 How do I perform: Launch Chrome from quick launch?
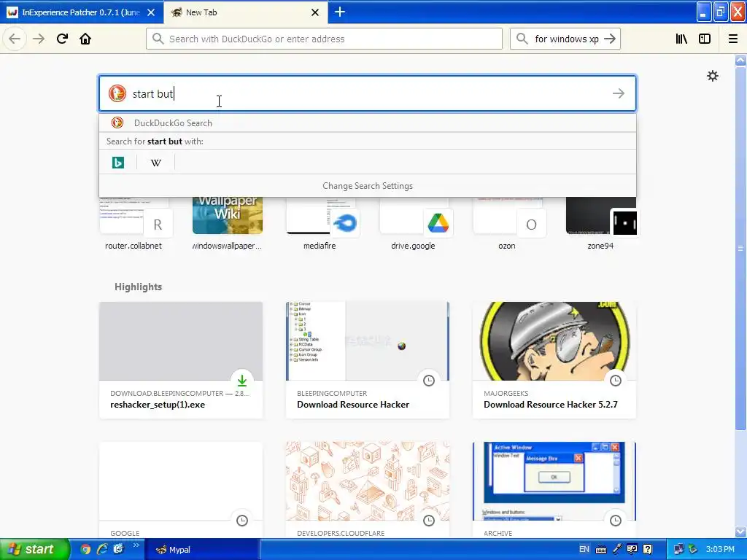[x=85, y=549]
